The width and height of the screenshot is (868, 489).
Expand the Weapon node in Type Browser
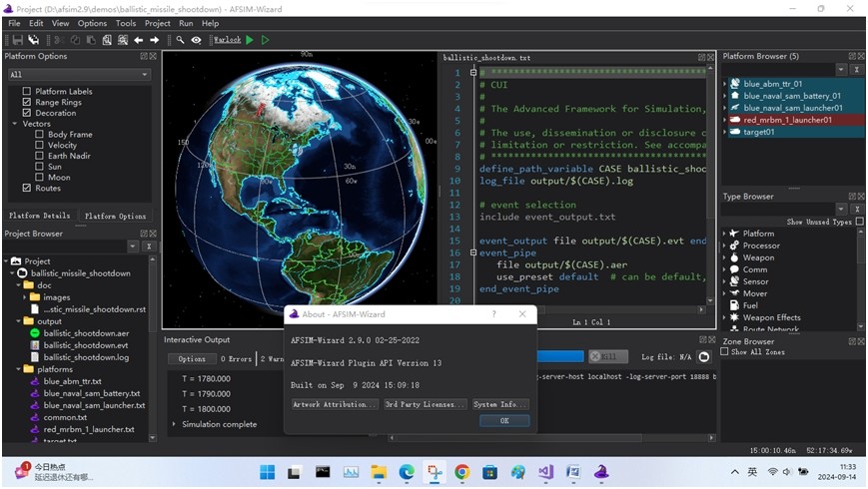point(725,257)
